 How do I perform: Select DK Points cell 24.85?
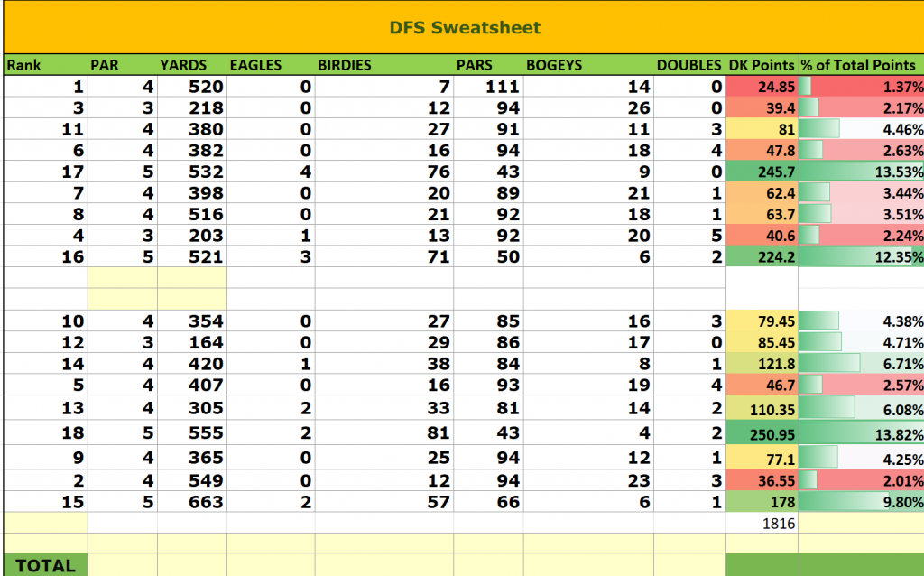point(762,87)
